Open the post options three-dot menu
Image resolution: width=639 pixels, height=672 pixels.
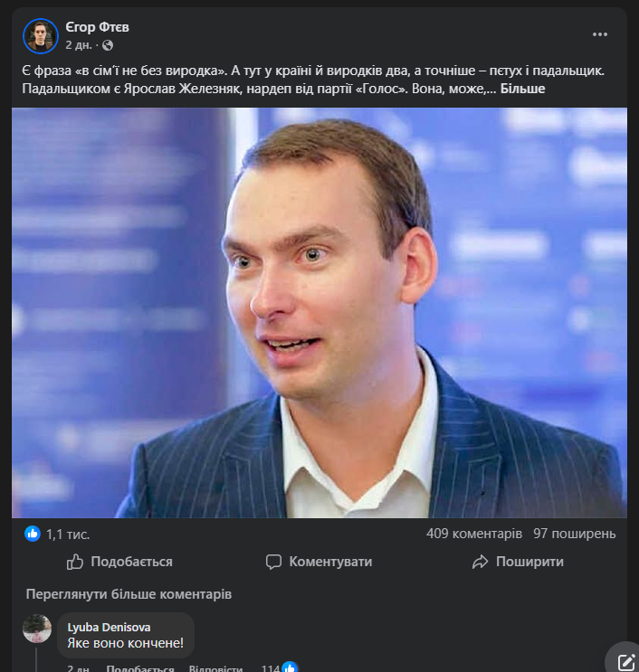pyautogui.click(x=600, y=34)
